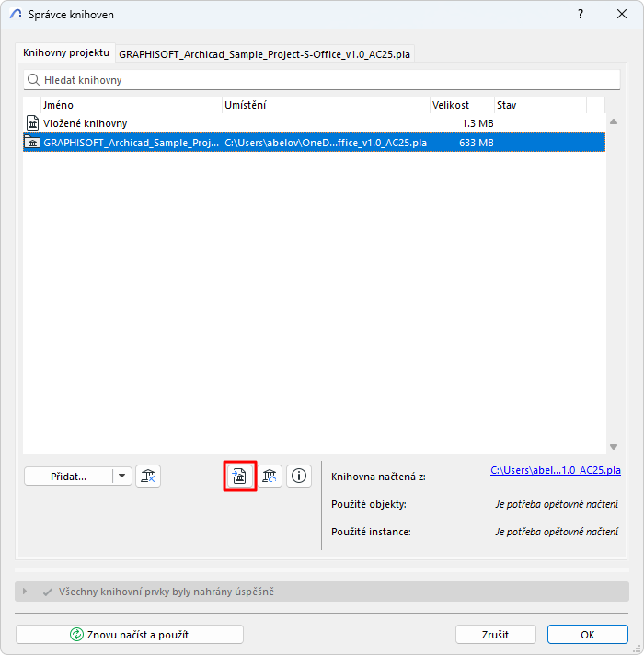Click into the Hledat knihovny search field
Image resolution: width=644 pixels, height=655 pixels.
coord(322,80)
